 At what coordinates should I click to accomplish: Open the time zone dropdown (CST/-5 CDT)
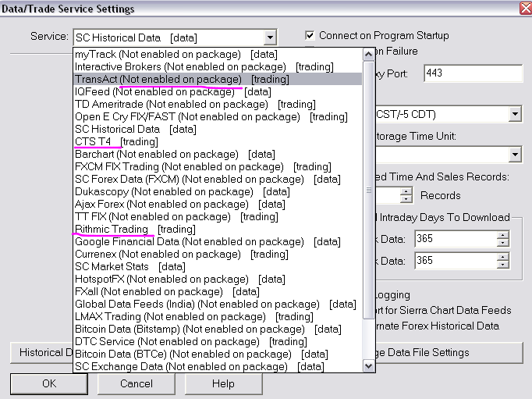[515, 114]
